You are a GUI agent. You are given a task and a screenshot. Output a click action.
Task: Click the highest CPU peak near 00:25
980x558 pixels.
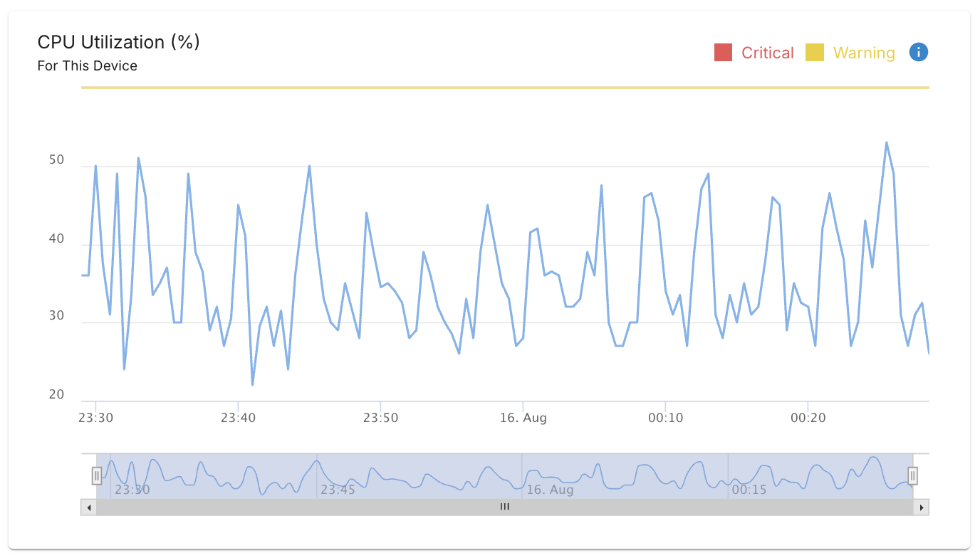[887, 142]
